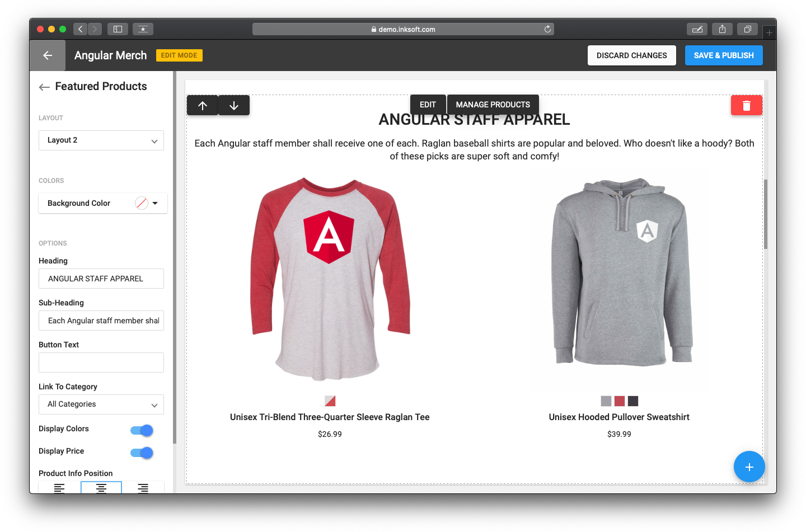Click the Angular Merch store title
Screen dimensions: 806x532
click(111, 55)
